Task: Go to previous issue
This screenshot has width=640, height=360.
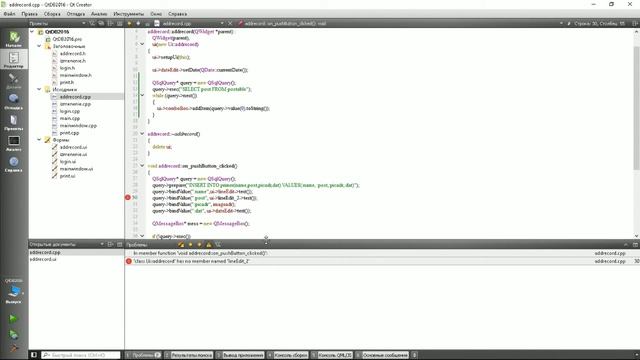Action: [191, 244]
